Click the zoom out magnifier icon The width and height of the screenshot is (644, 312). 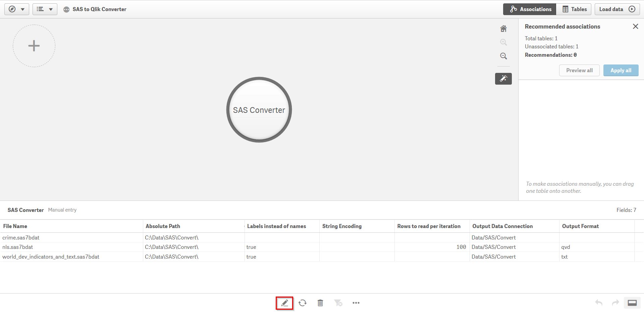pyautogui.click(x=503, y=56)
